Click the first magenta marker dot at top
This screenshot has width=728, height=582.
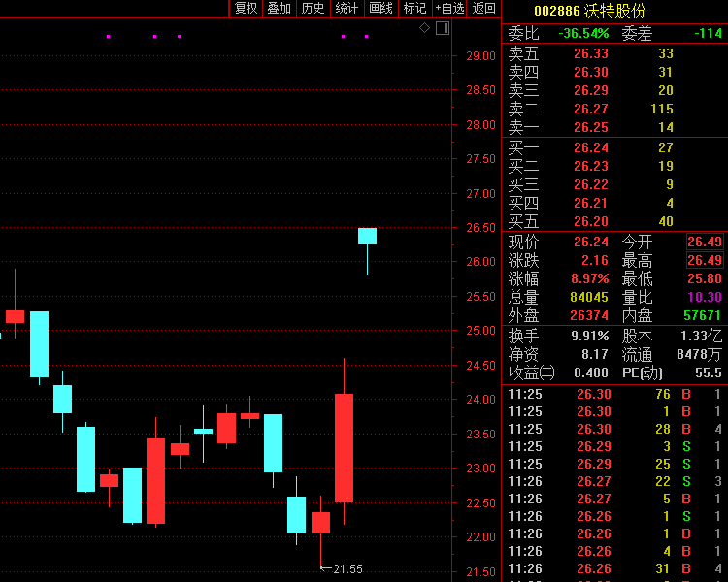[108, 37]
